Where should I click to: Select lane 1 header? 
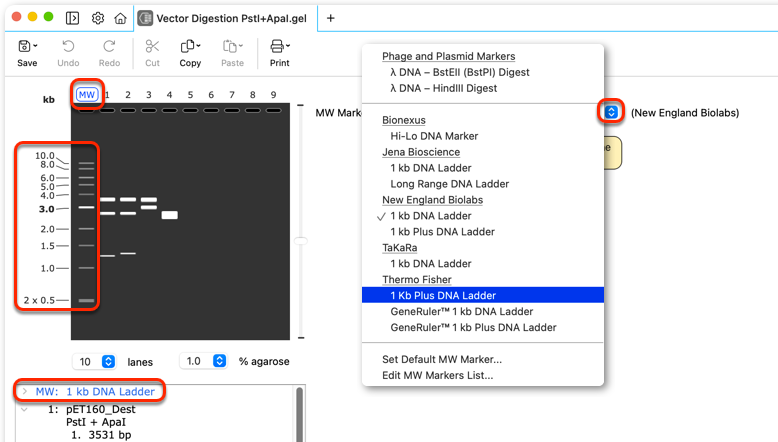[x=107, y=95]
